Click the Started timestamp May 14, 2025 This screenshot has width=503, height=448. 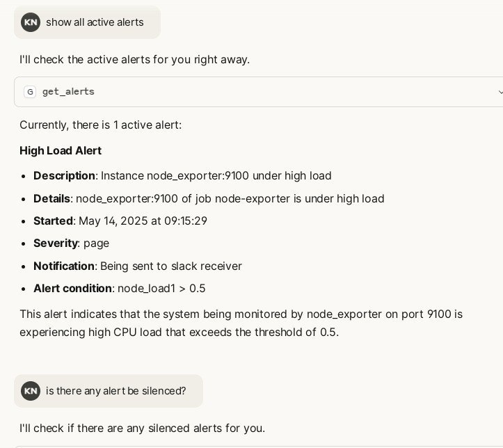pyautogui.click(x=143, y=221)
